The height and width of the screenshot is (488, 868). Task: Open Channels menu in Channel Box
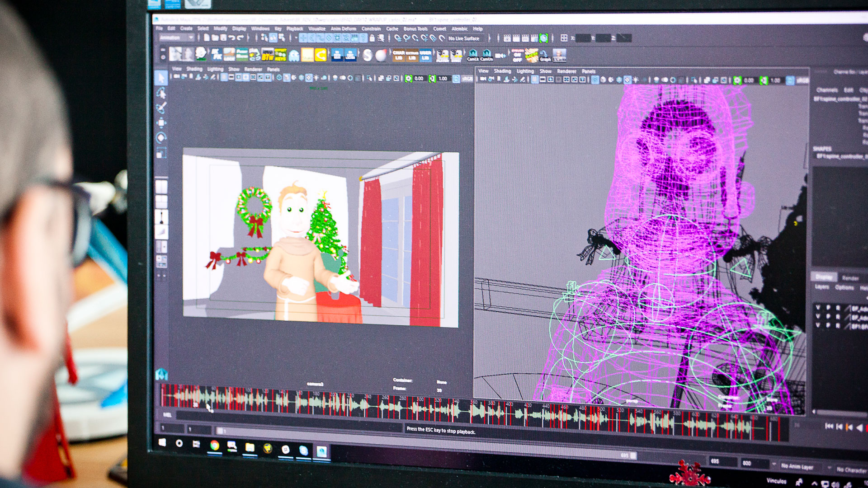pyautogui.click(x=827, y=90)
